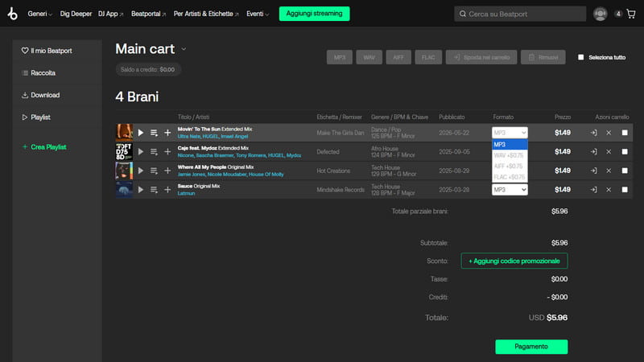This screenshot has width=644, height=362.
Task: Open the shopping cart icon
Action: (631, 14)
